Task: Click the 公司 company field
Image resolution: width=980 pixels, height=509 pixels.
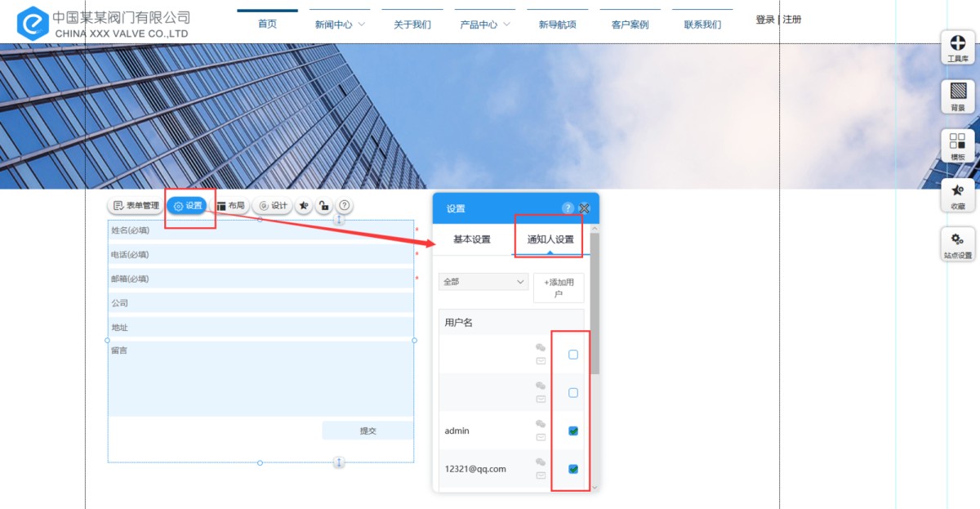Action: click(261, 303)
